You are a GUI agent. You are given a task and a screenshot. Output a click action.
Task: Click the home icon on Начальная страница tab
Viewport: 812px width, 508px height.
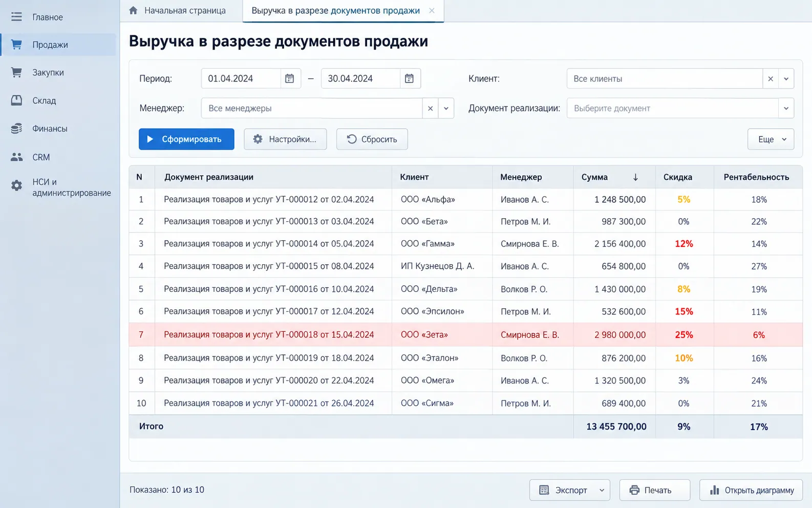pyautogui.click(x=133, y=10)
